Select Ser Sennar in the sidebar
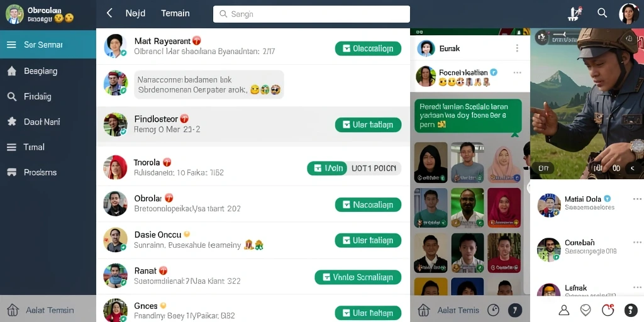644x322 pixels. [48, 45]
